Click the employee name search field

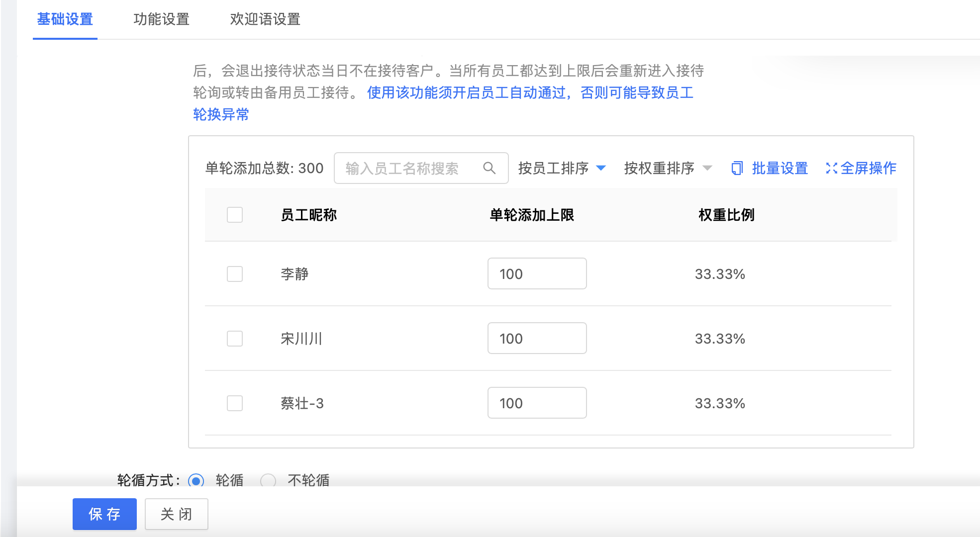point(421,168)
